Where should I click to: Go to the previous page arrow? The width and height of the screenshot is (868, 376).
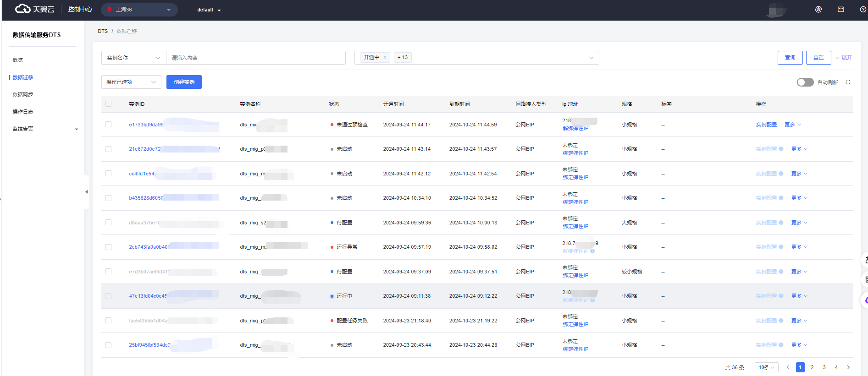click(788, 367)
